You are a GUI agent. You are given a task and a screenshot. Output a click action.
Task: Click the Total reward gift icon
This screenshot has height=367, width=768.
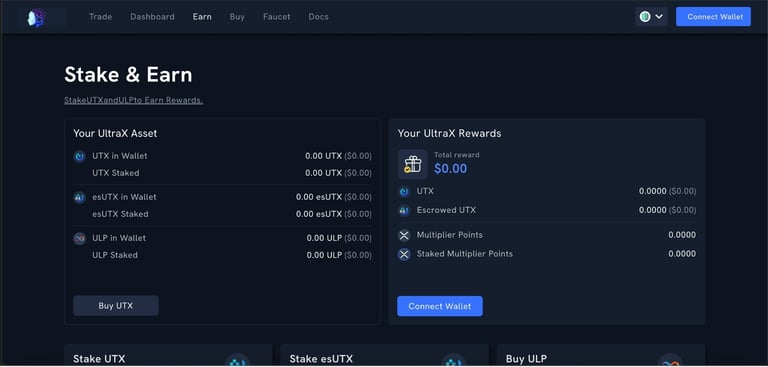tap(412, 164)
